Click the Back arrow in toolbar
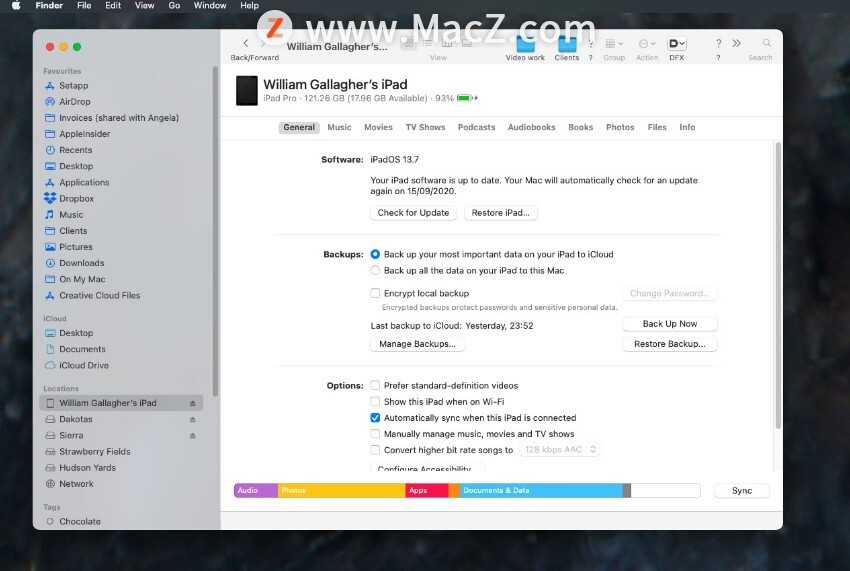The width and height of the screenshot is (850, 571). (246, 43)
